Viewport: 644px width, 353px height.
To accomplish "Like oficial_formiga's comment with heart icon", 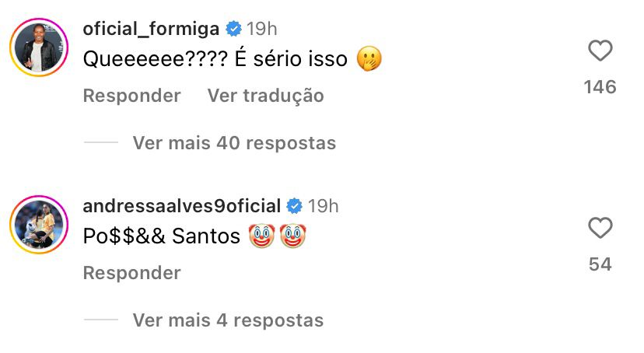I will pos(600,51).
